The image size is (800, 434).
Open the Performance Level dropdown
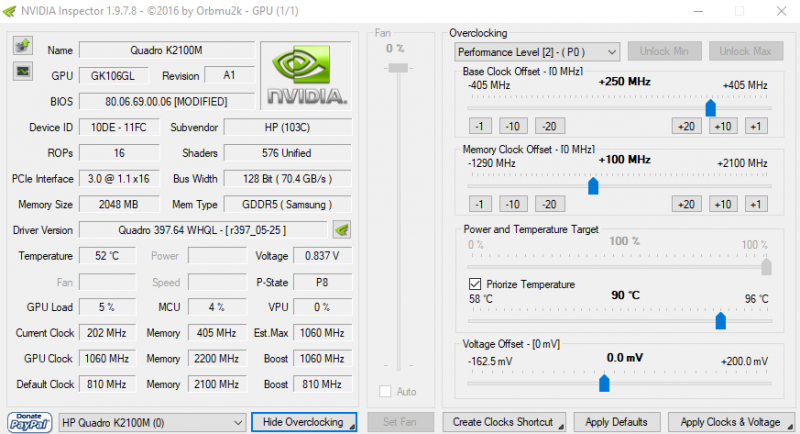[537, 52]
